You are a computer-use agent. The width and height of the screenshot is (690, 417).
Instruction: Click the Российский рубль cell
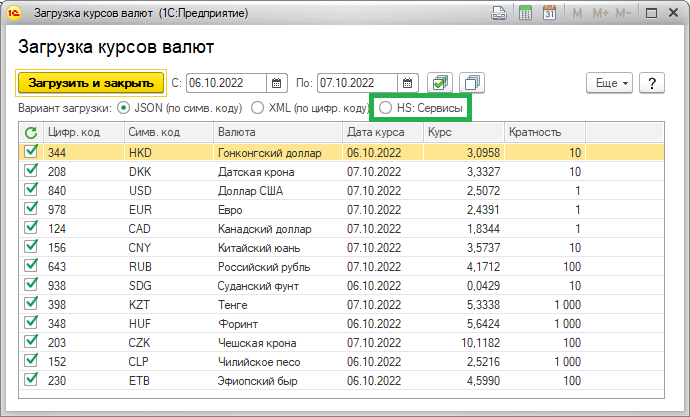[278, 267]
